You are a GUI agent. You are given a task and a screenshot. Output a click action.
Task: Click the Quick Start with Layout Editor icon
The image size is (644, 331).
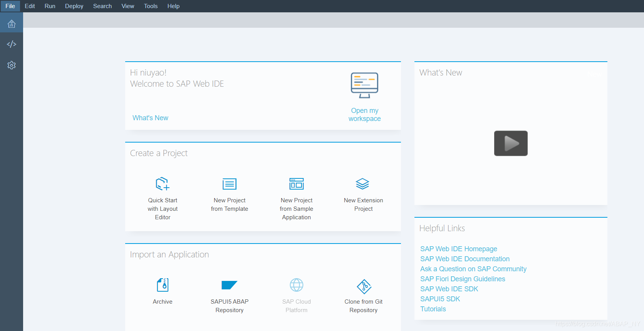point(163,183)
